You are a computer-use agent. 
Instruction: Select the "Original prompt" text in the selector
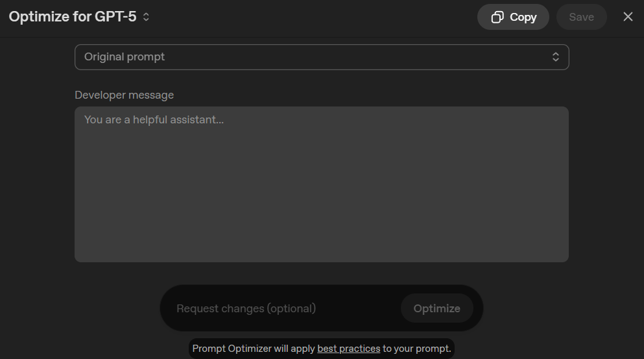tap(125, 57)
